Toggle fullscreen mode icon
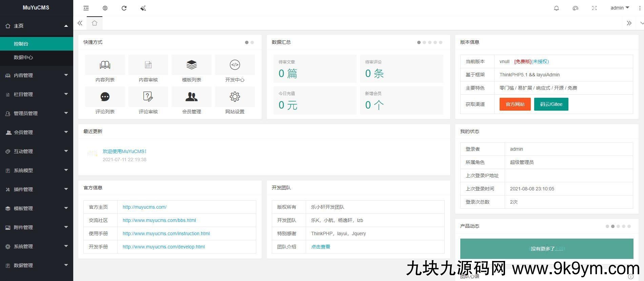644x281 pixels. [595, 8]
